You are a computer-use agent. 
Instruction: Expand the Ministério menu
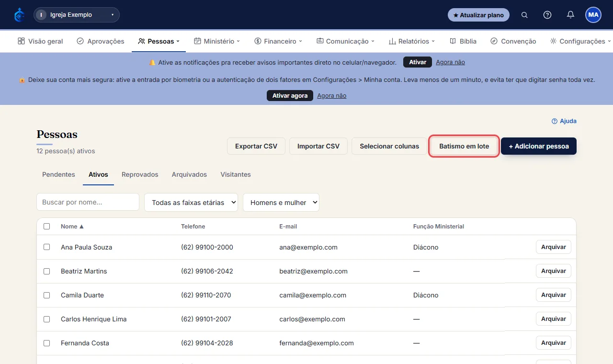217,41
